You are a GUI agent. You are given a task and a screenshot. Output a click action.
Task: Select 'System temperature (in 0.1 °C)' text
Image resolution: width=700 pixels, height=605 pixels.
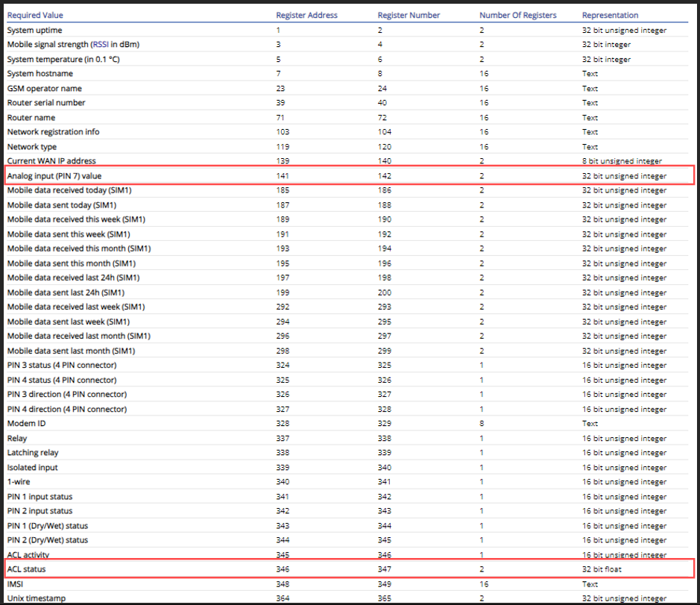coord(63,60)
